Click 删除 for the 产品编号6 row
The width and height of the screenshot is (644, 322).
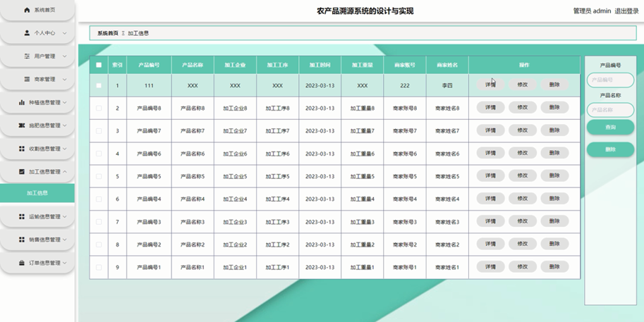(x=554, y=153)
